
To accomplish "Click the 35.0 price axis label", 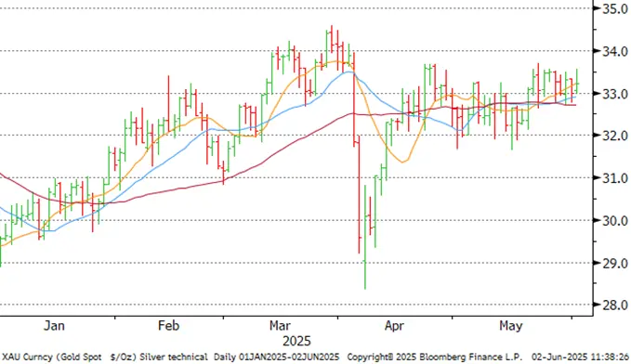I will point(615,9).
